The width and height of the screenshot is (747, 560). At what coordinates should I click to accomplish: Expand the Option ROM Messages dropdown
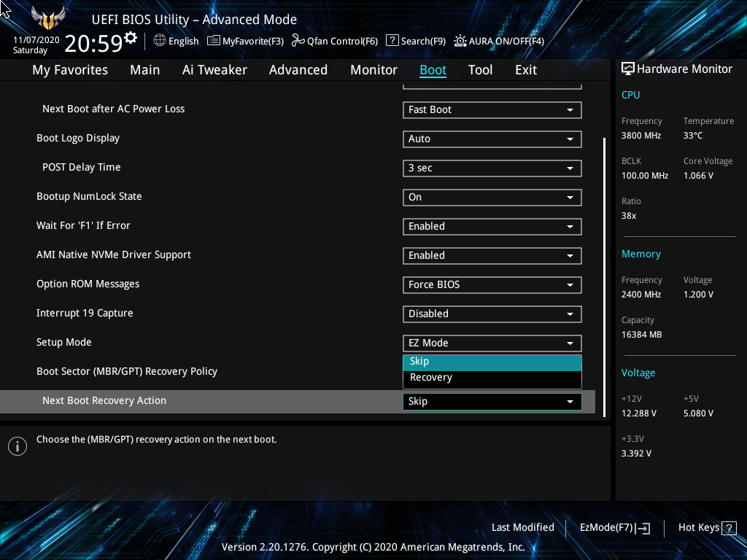click(x=492, y=285)
